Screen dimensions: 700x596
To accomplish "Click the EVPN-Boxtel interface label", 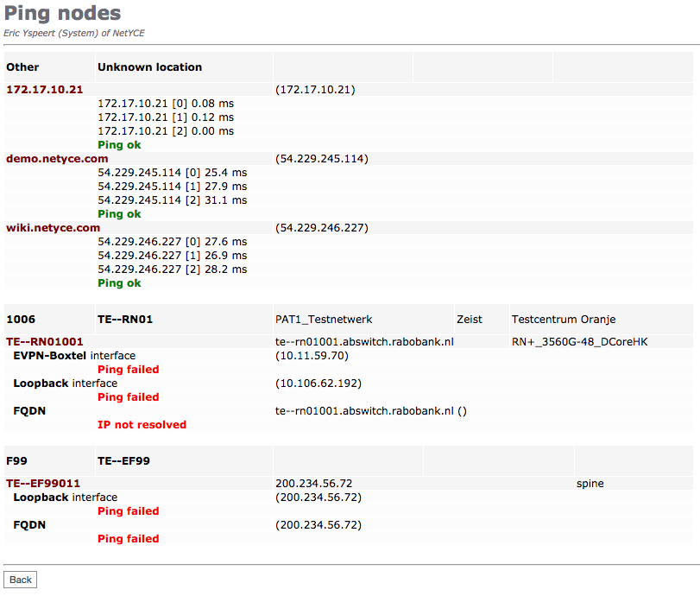I will pyautogui.click(x=74, y=355).
